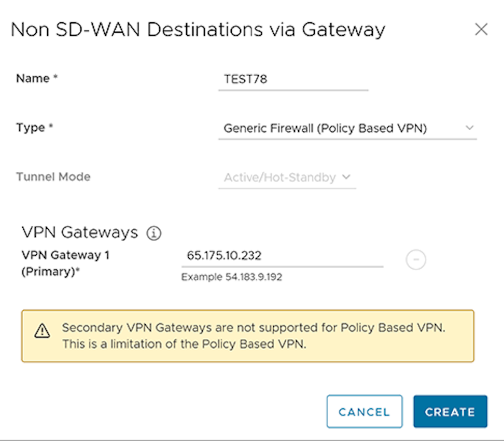The width and height of the screenshot is (504, 441).
Task: Click the Active/Hot-Standby tunnel mode value
Action: coord(279,177)
